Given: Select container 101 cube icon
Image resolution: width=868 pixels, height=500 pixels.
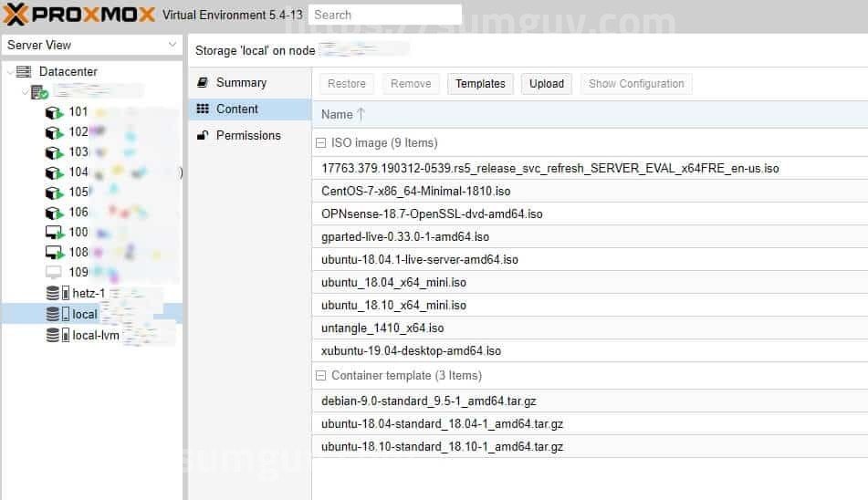Looking at the screenshot, I should click(54, 113).
